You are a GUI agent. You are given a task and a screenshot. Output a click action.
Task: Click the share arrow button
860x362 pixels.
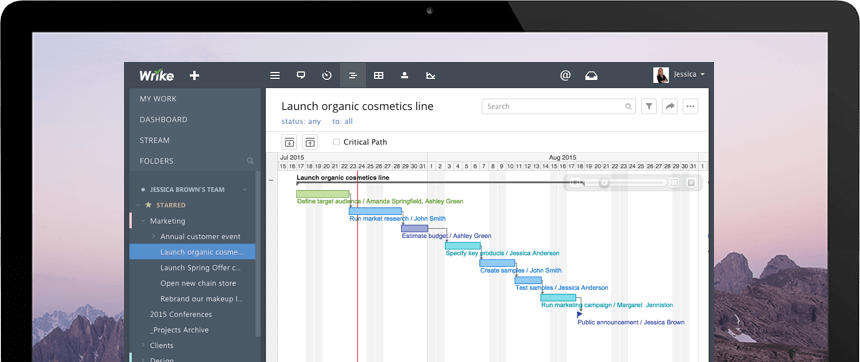pyautogui.click(x=670, y=106)
